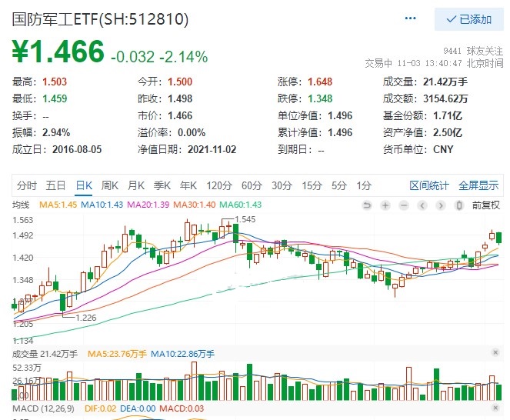Open the three-dot more options menu
The width and height of the screenshot is (510, 420).
pyautogui.click(x=410, y=18)
